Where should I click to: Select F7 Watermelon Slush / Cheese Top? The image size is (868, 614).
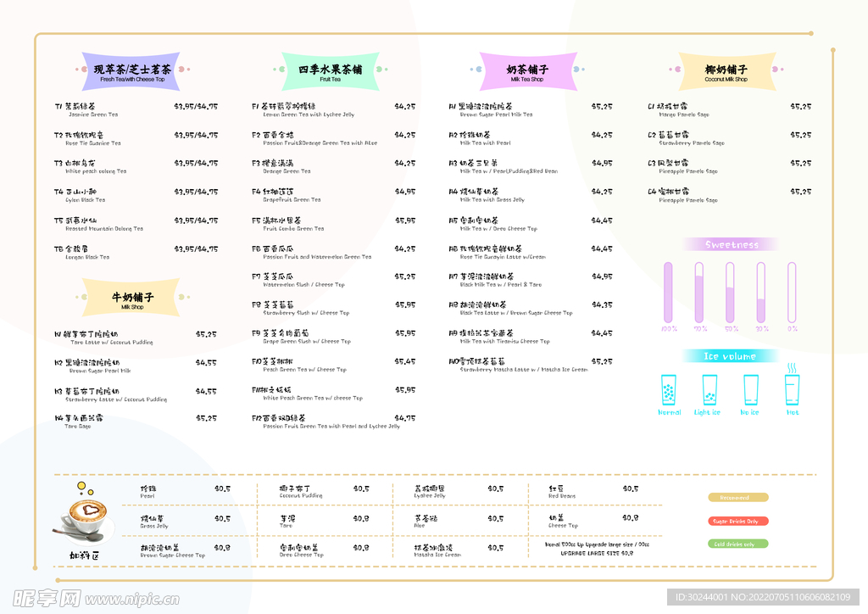[333, 280]
